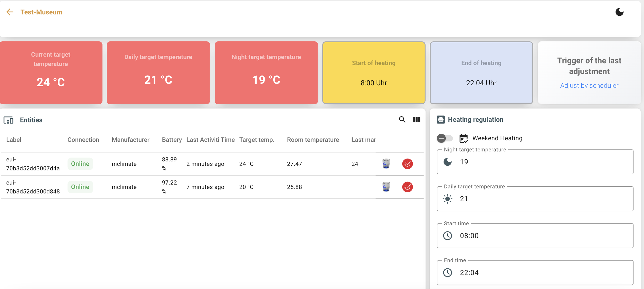Edit the Night target temperature field
644x289 pixels.
(x=541, y=162)
